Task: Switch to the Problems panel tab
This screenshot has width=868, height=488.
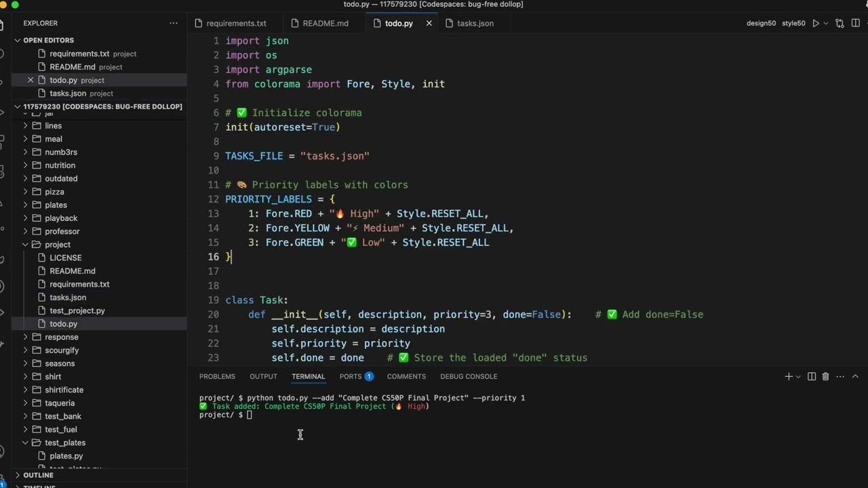Action: click(x=217, y=376)
